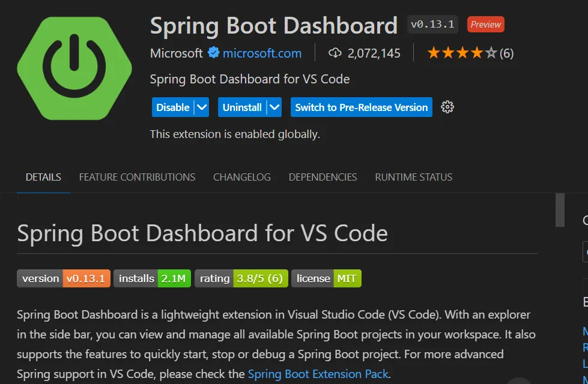Click 'This extension is enabled globally.' text
588x384 pixels.
point(235,134)
